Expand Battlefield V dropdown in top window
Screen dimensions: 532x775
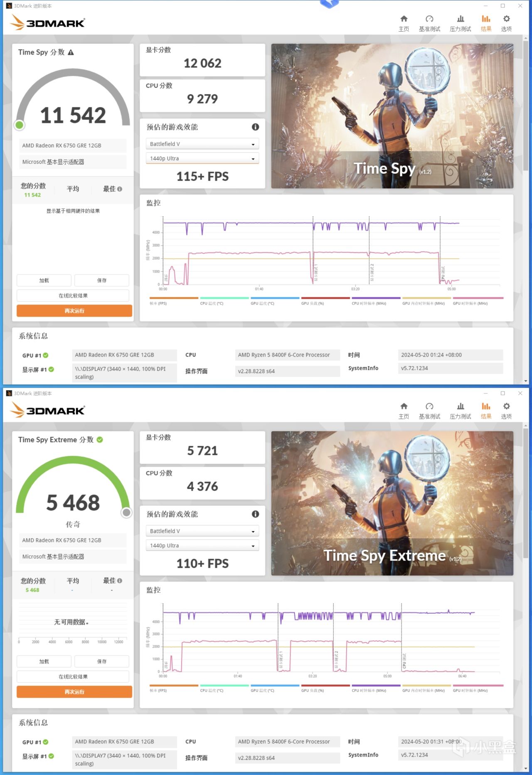[202, 144]
